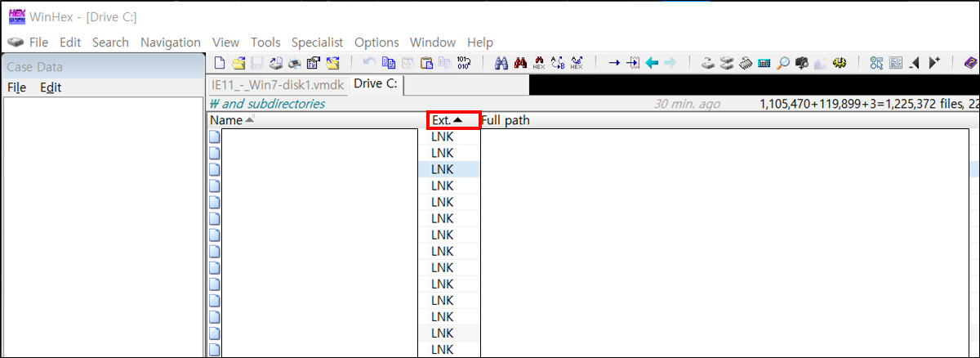This screenshot has height=358, width=980.
Task: Click the Data Interpreter panel icon
Action: tap(895, 62)
